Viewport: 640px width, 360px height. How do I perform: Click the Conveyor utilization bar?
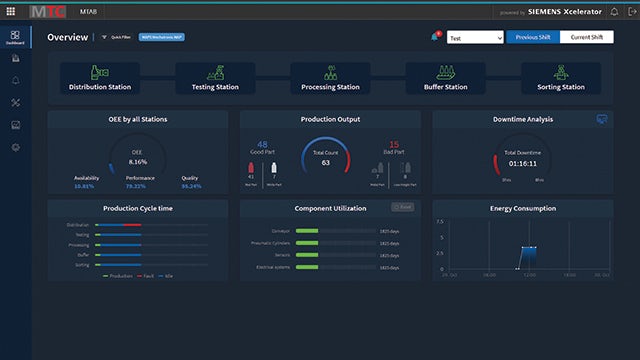click(336, 231)
